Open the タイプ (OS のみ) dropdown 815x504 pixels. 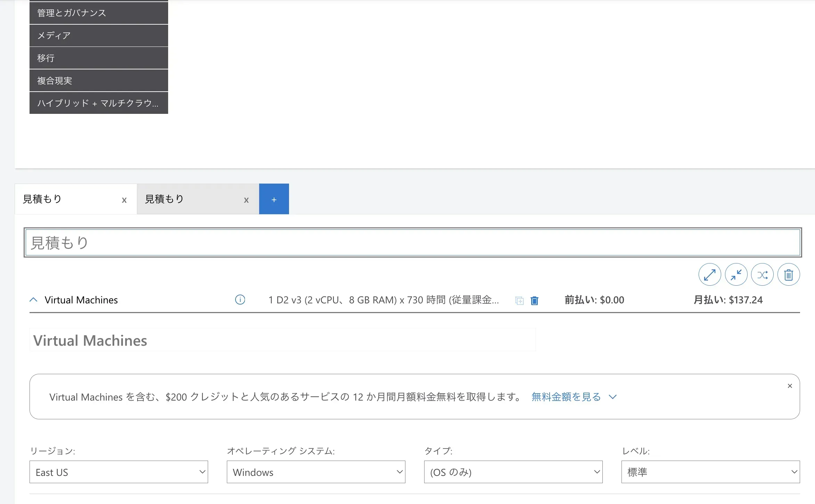click(x=513, y=472)
